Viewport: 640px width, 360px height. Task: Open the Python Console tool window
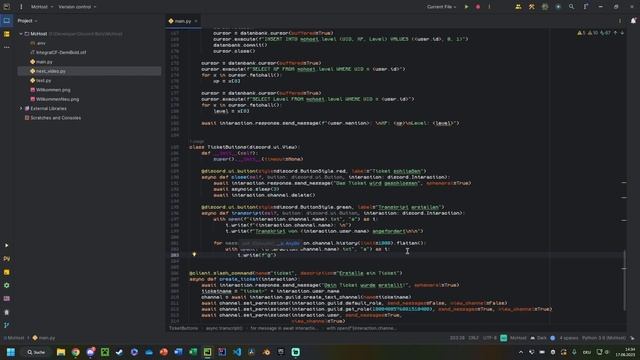tap(7, 272)
